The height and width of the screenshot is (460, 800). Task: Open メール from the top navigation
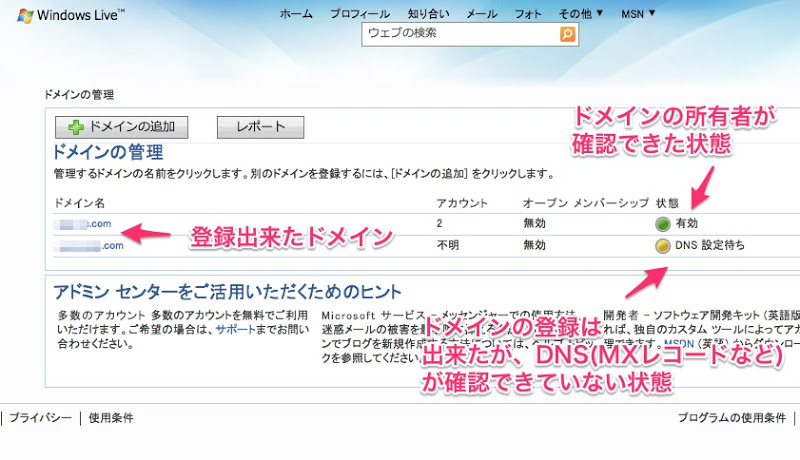click(x=482, y=14)
